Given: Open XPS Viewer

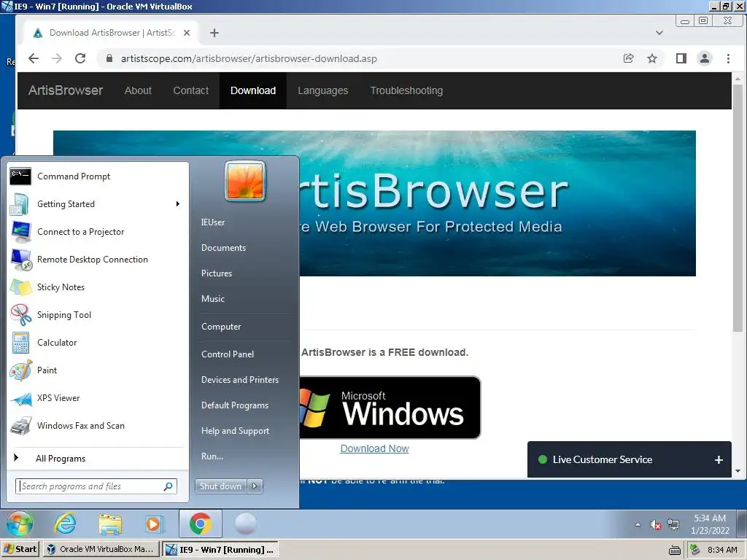Looking at the screenshot, I should 98,398.
